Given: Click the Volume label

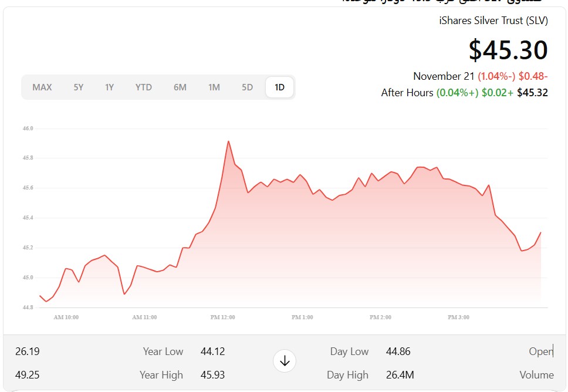Looking at the screenshot, I should click(x=536, y=375).
